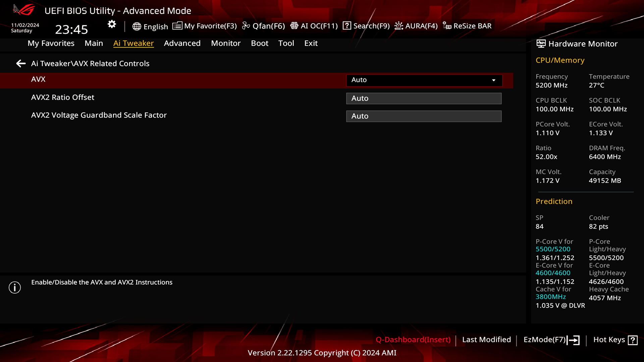The height and width of the screenshot is (362, 644).
Task: Launch AI OC brain icon
Action: point(294,26)
